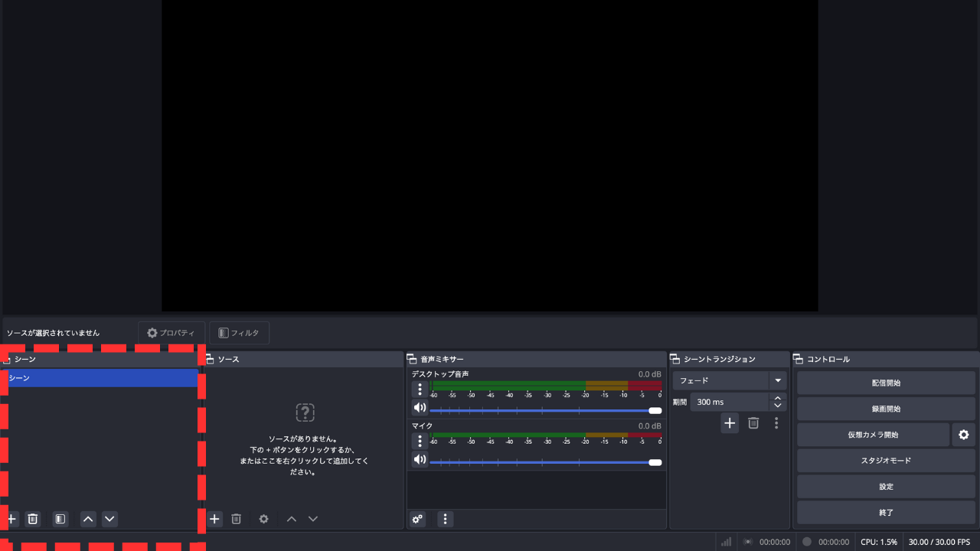The width and height of the screenshot is (980, 551).
Task: Click 音声ミキサー panel title
Action: pyautogui.click(x=442, y=359)
